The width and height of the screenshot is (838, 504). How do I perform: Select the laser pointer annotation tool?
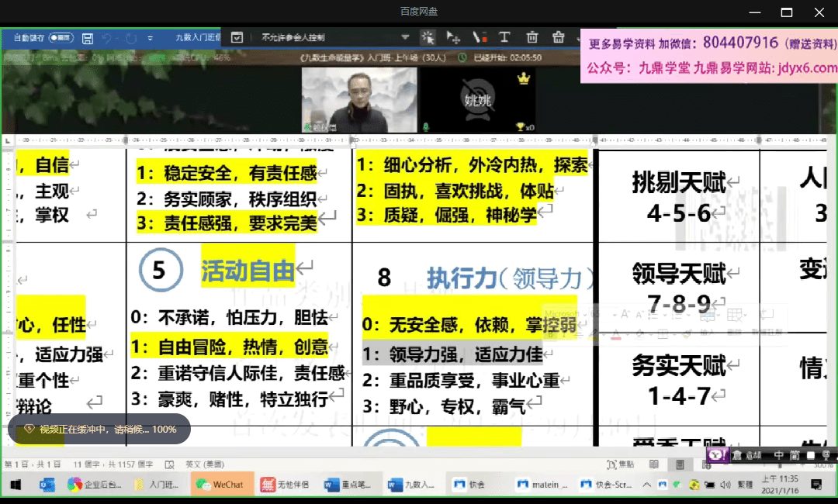428,37
